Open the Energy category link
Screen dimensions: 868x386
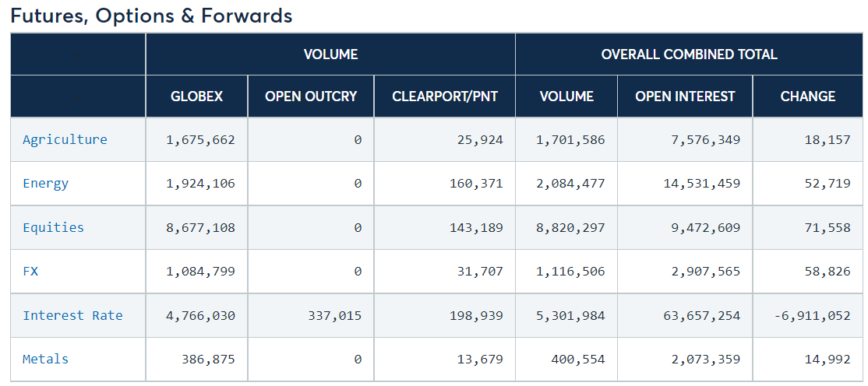pyautogui.click(x=45, y=184)
